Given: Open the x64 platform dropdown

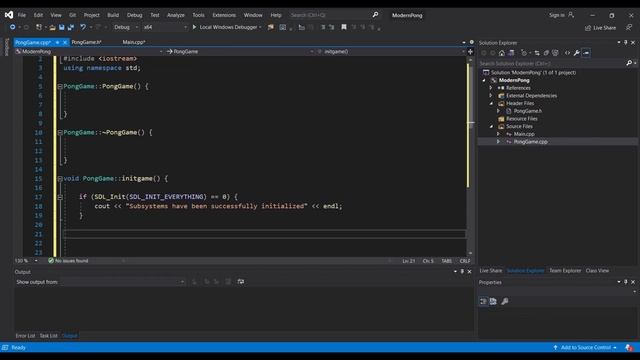Looking at the screenshot, I should 165,27.
